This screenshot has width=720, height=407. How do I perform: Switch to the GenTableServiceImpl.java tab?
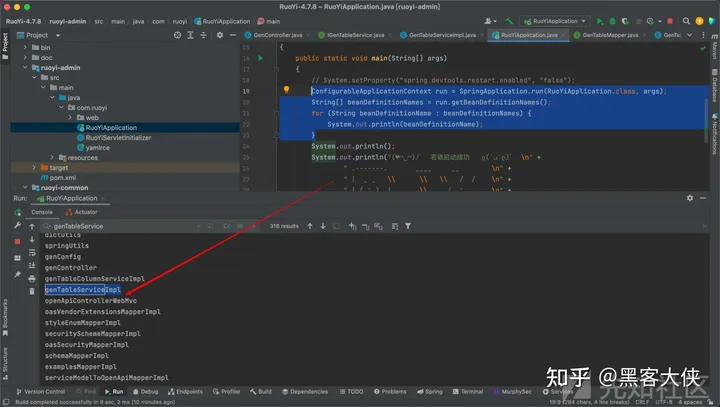tap(441, 35)
